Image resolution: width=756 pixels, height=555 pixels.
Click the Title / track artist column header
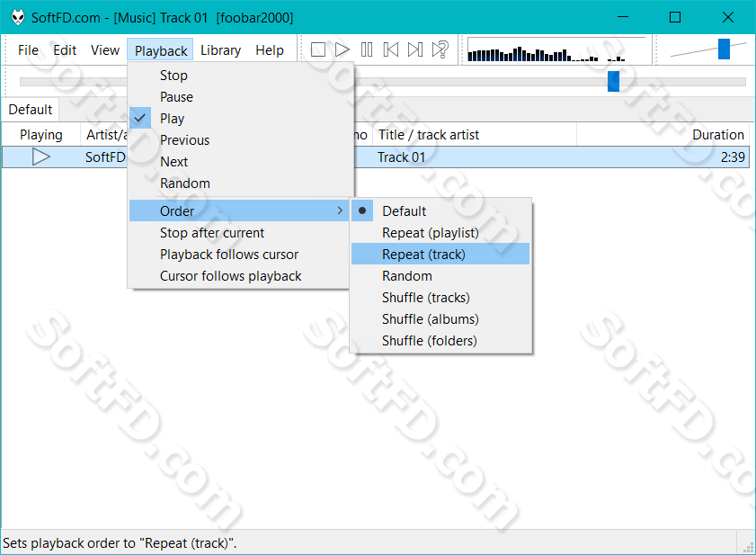tap(474, 135)
